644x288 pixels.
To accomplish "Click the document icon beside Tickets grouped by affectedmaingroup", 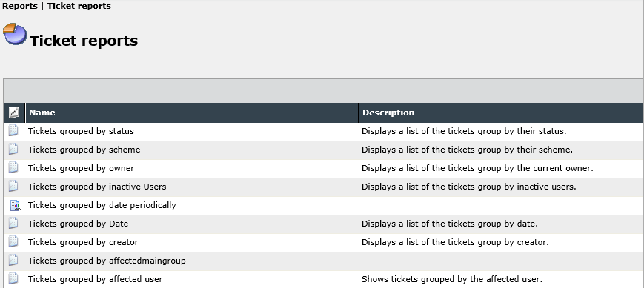I will 13,261.
